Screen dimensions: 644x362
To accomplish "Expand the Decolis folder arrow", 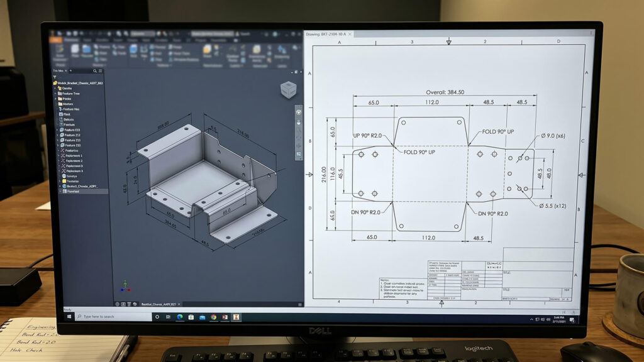I will [x=55, y=88].
